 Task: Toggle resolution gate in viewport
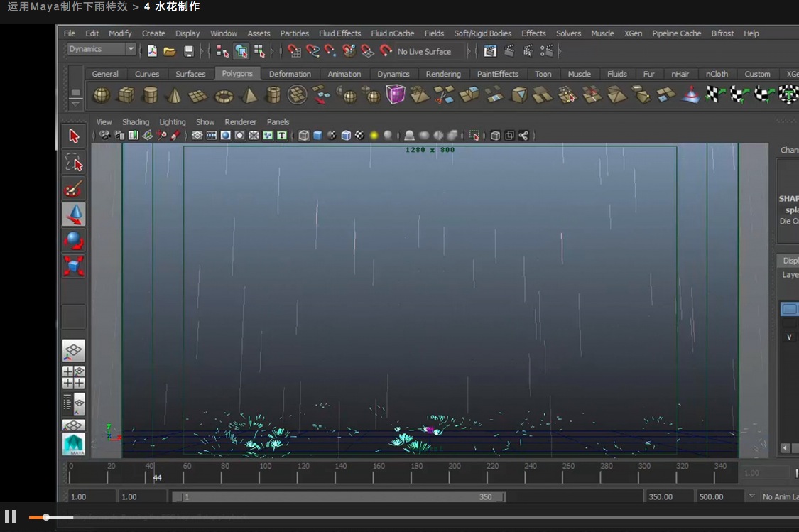point(225,136)
